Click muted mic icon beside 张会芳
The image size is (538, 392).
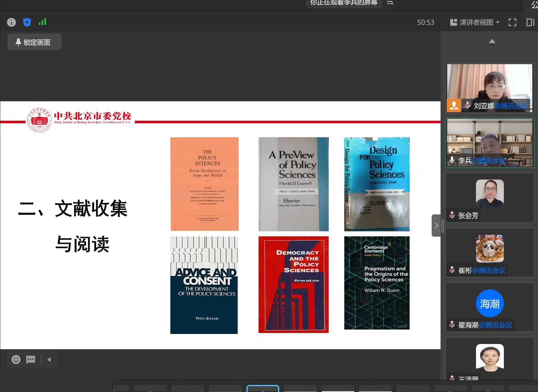(452, 215)
